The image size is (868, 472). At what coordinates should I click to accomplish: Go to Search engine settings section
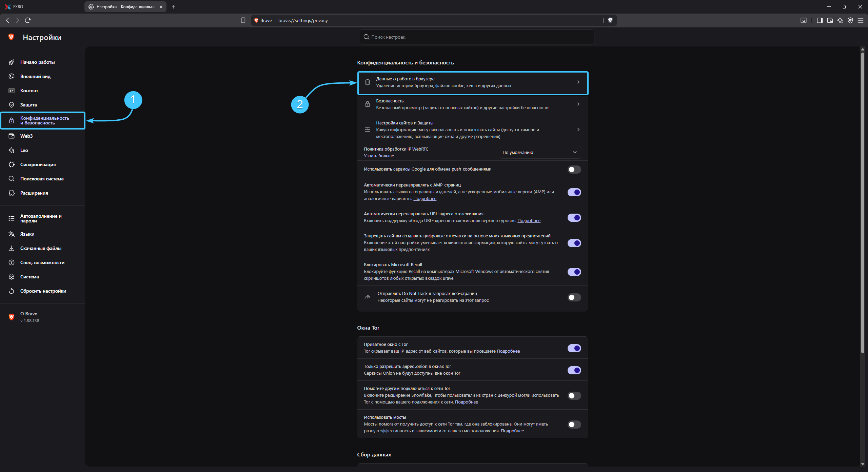point(42,179)
